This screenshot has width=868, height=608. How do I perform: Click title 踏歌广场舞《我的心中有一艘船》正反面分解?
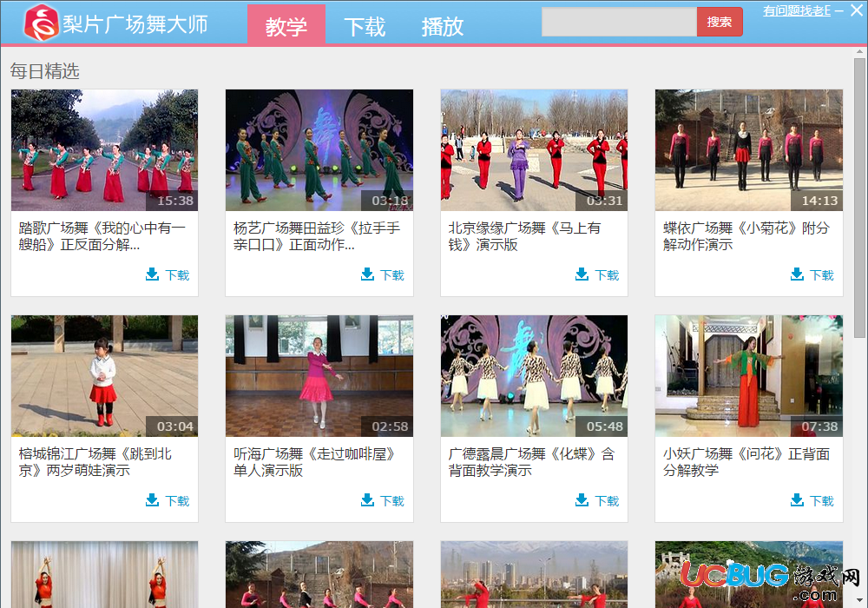pyautogui.click(x=102, y=236)
